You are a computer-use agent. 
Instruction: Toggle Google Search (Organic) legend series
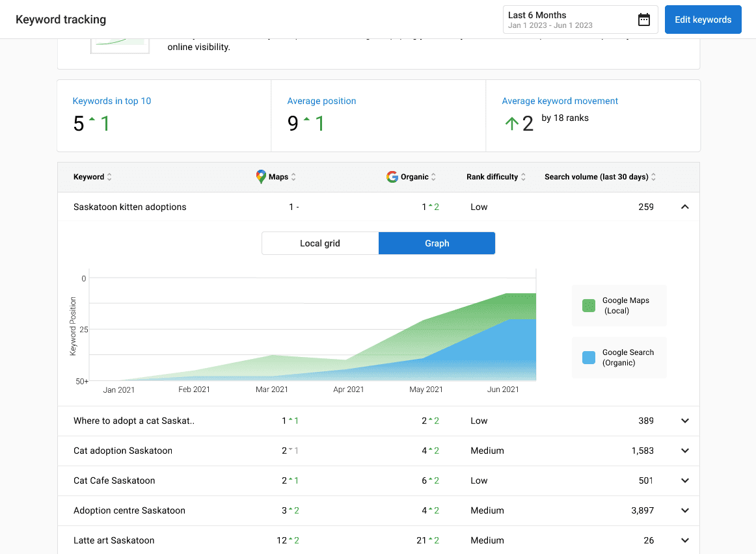pyautogui.click(x=619, y=358)
